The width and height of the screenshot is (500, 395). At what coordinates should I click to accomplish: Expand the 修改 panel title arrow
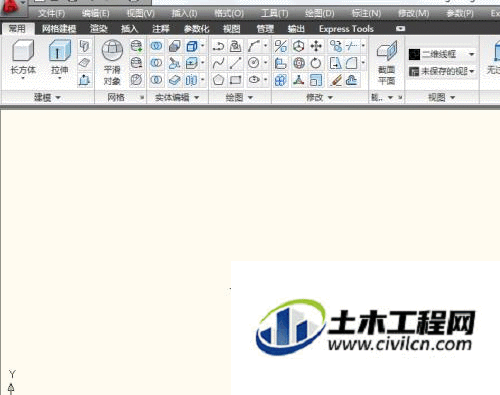point(330,98)
